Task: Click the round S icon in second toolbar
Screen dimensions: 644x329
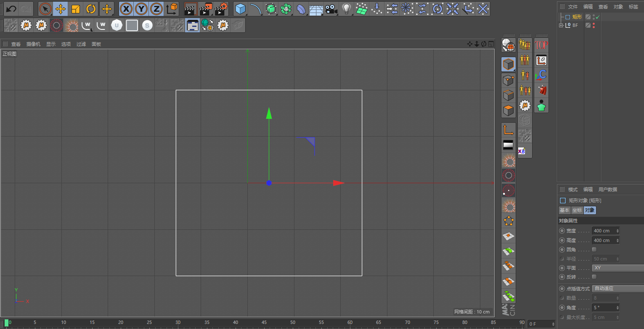Action: pos(147,26)
